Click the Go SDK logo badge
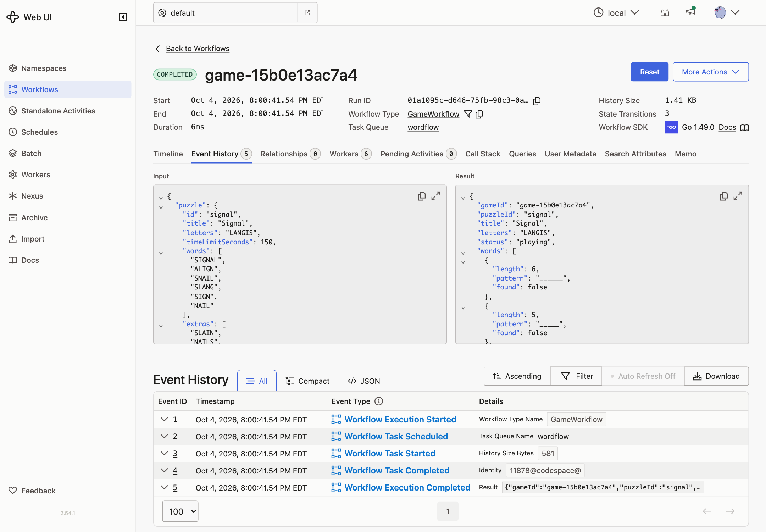Screen dimensions: 766x532 pos(671,127)
